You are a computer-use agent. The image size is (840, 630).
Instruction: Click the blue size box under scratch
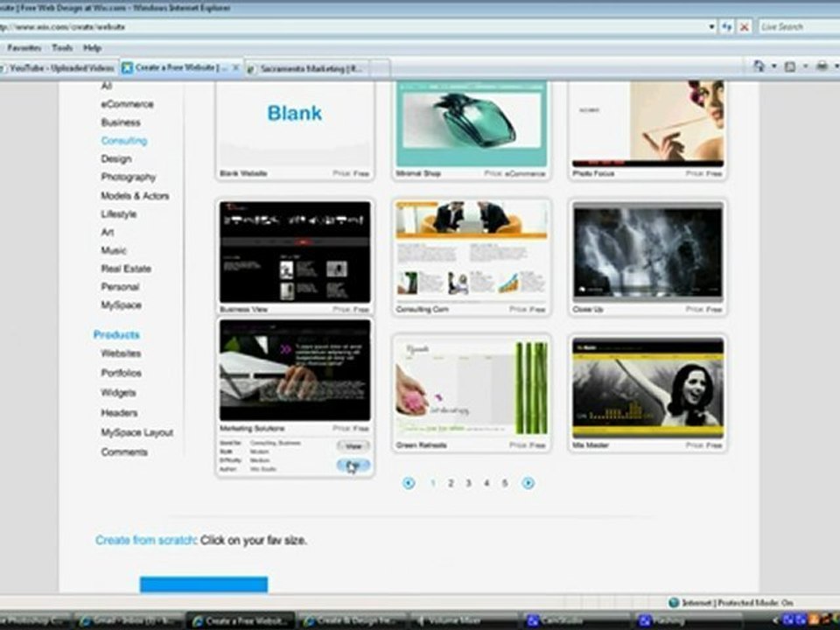click(204, 584)
